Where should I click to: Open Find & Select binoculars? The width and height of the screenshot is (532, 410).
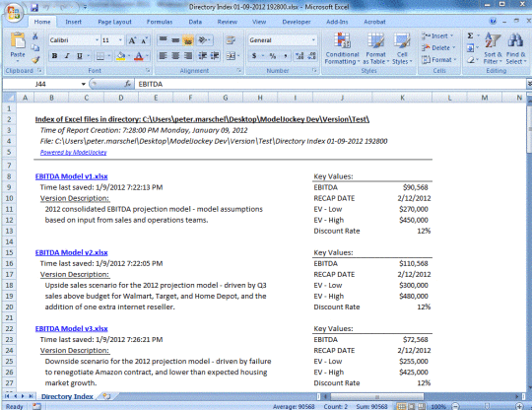(515, 48)
